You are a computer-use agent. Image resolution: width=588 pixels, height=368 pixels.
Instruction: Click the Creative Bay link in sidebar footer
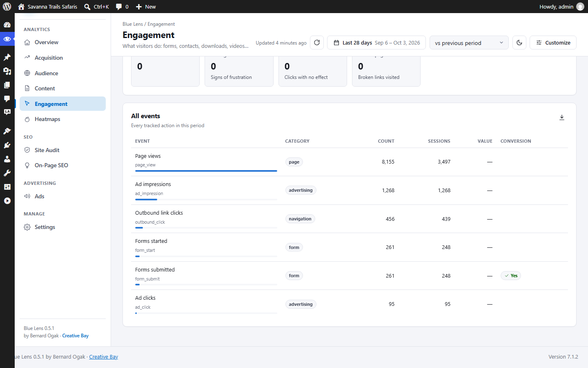click(x=76, y=336)
